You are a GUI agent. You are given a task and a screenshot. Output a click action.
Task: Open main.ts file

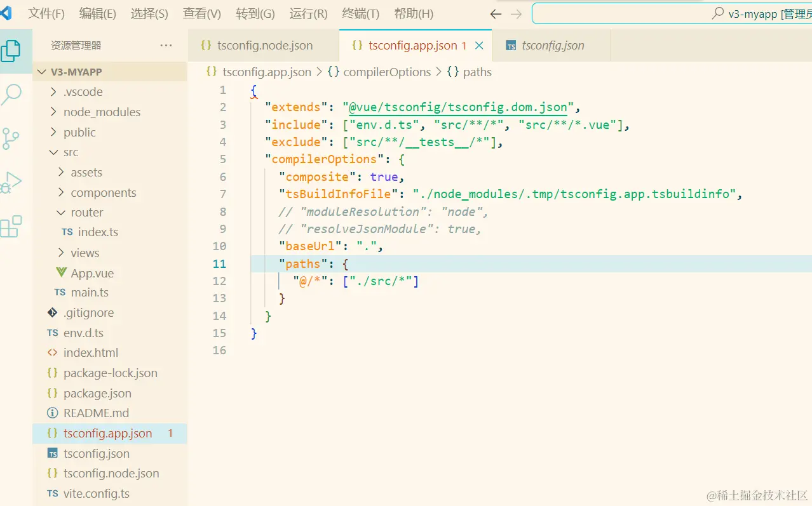(110, 292)
